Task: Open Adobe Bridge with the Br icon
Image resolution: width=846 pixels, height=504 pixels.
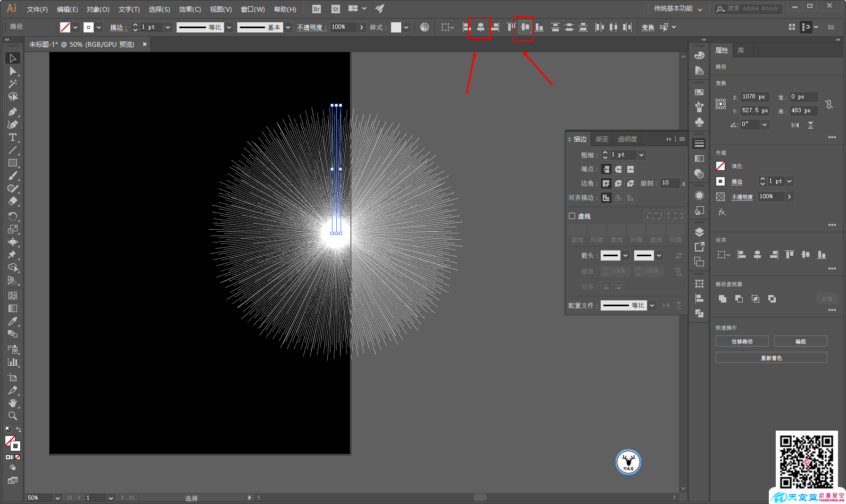Action: 317,9
